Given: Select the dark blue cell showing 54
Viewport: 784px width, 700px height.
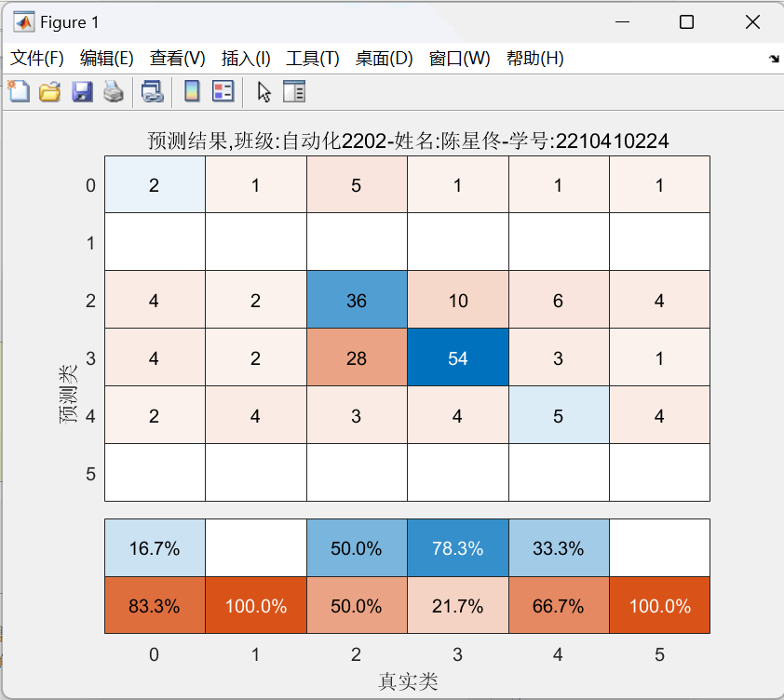Looking at the screenshot, I should click(x=457, y=358).
